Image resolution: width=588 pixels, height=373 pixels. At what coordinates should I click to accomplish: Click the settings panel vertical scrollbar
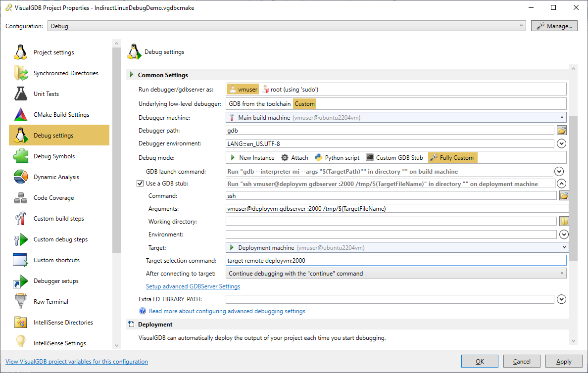click(x=573, y=188)
